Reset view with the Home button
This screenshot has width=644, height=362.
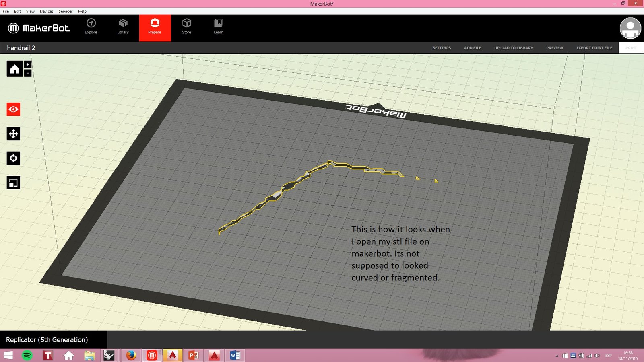coord(14,69)
